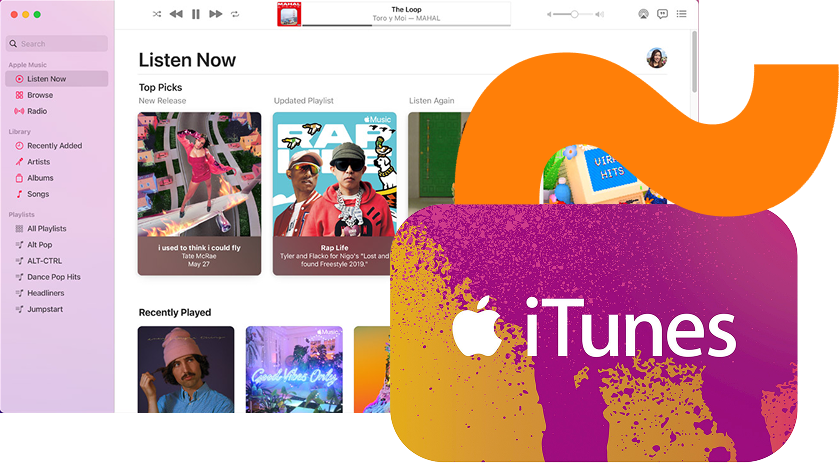Image resolution: width=839 pixels, height=463 pixels.
Task: Close the Music window
Action: point(14,14)
